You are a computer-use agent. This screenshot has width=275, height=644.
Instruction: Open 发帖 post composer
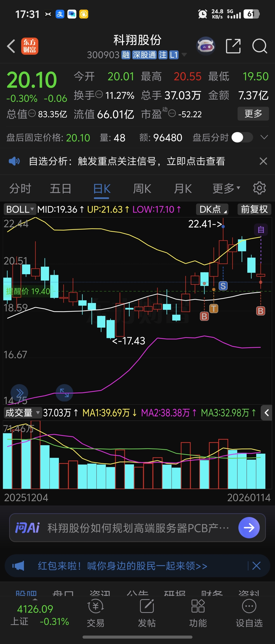pos(147,614)
